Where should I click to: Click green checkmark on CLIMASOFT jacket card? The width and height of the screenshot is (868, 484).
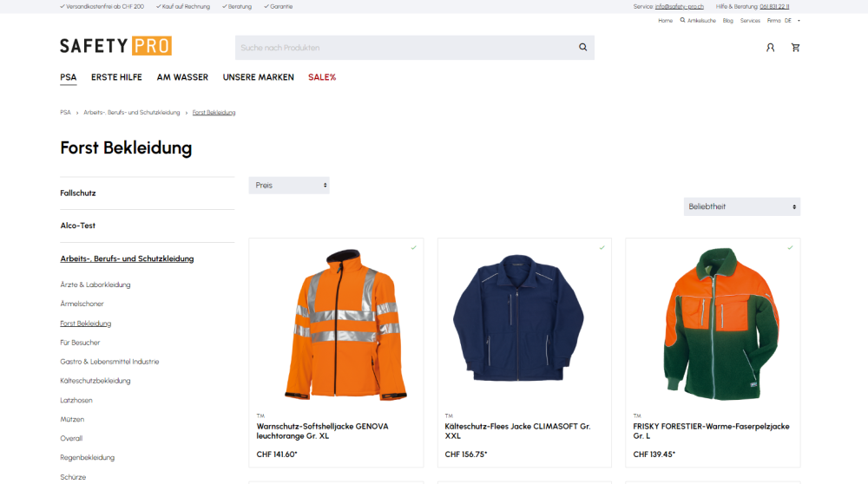point(602,247)
